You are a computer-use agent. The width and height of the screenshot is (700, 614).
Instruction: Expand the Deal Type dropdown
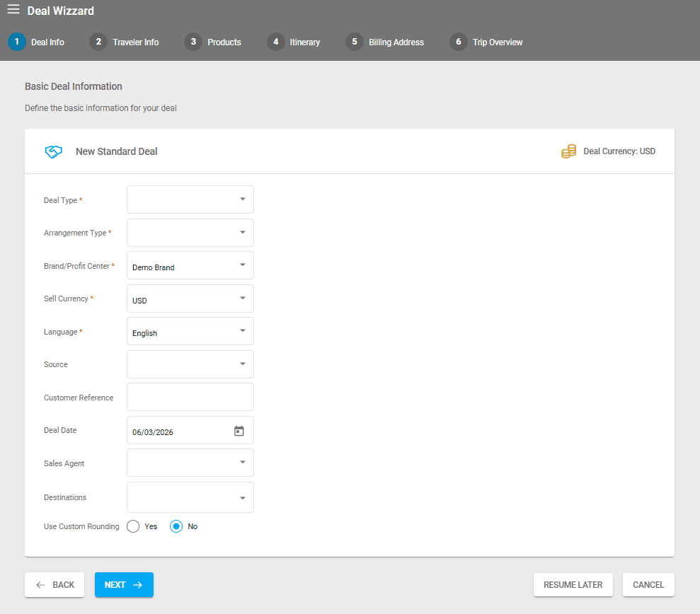tap(190, 199)
